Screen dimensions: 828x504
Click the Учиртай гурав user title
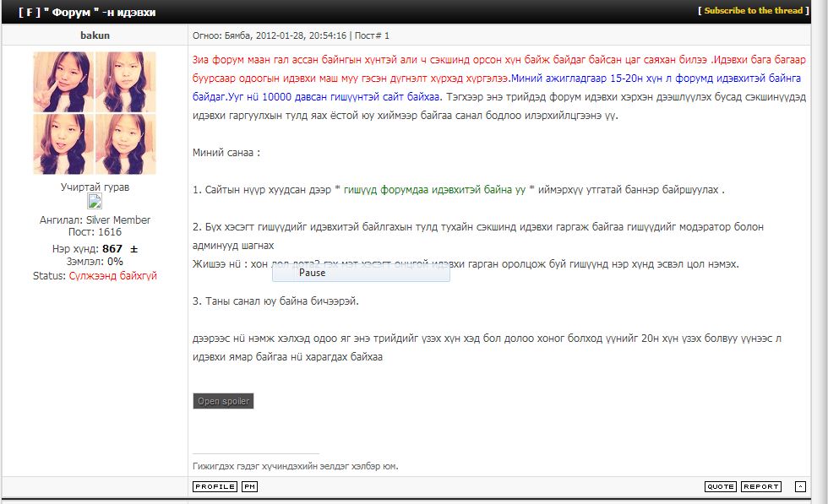tap(95, 187)
